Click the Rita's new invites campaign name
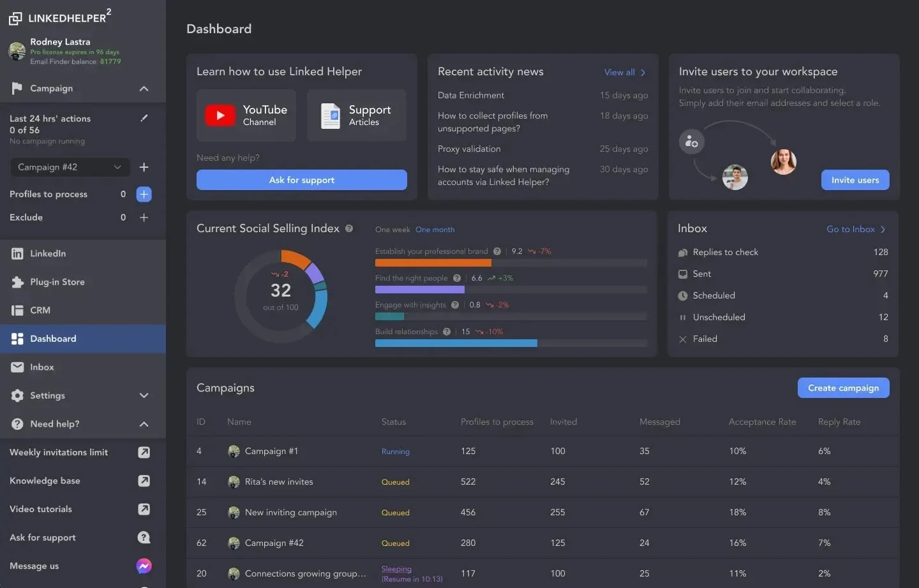This screenshot has width=919, height=588. pos(279,481)
